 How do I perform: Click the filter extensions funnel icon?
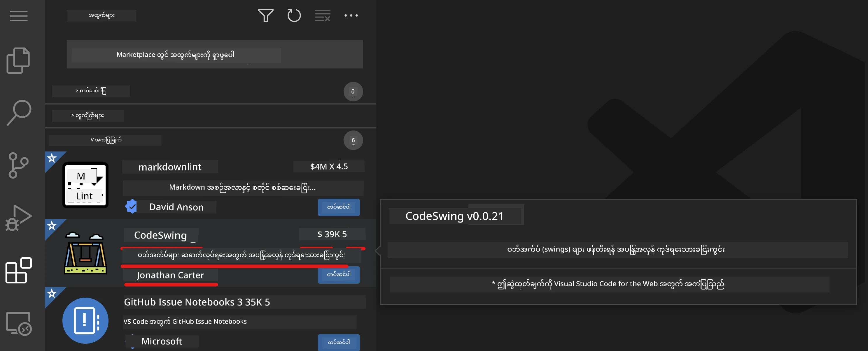coord(265,15)
